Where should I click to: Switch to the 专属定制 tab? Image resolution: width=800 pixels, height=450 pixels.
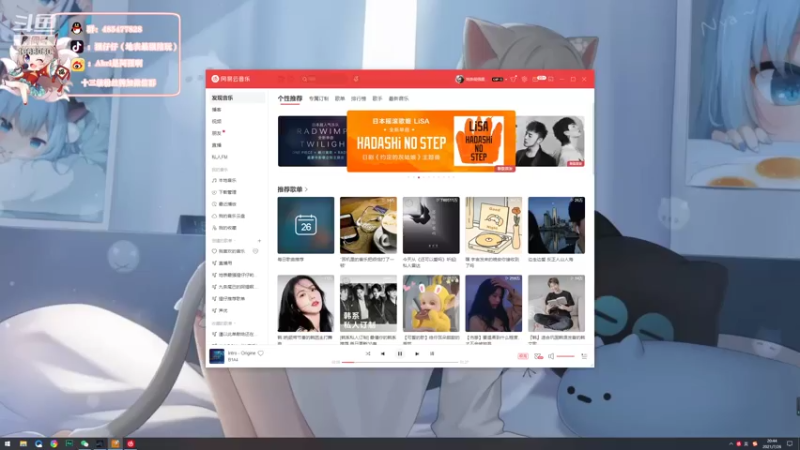[x=318, y=98]
